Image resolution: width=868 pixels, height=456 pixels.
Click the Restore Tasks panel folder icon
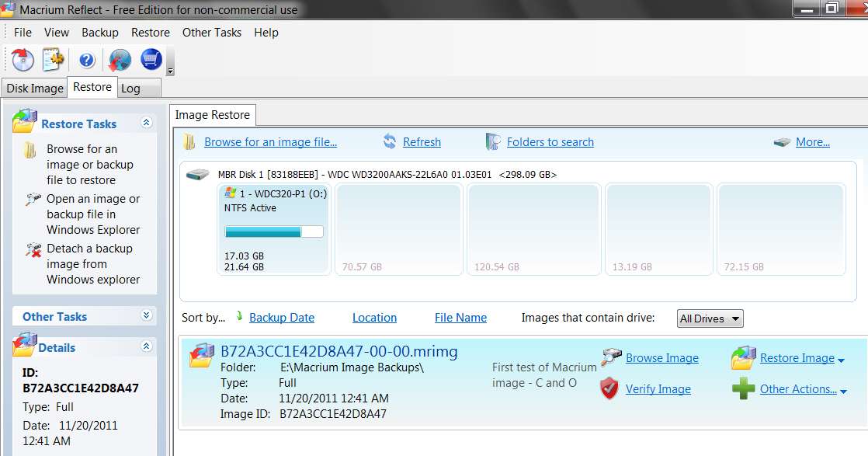pos(25,120)
